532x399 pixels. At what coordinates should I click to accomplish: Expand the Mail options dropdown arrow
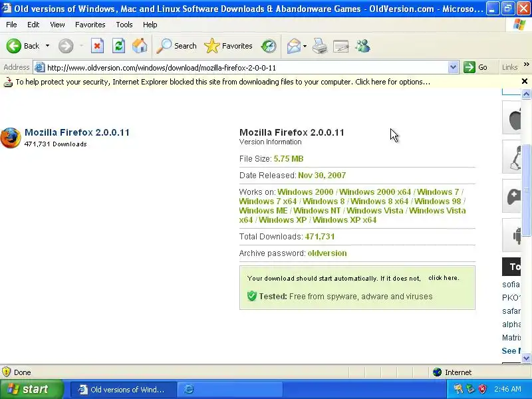(305, 46)
